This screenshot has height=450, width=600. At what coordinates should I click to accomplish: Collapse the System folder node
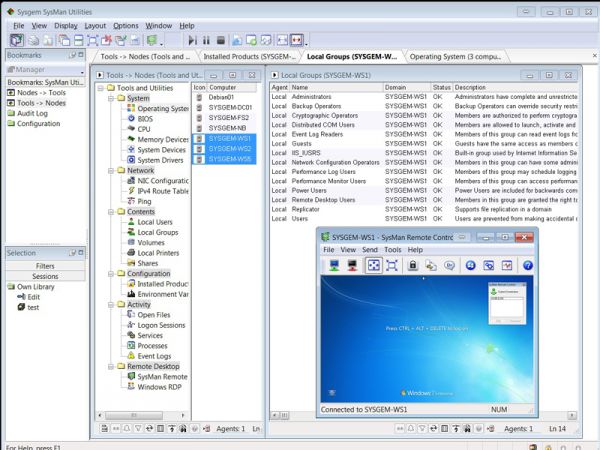point(111,98)
